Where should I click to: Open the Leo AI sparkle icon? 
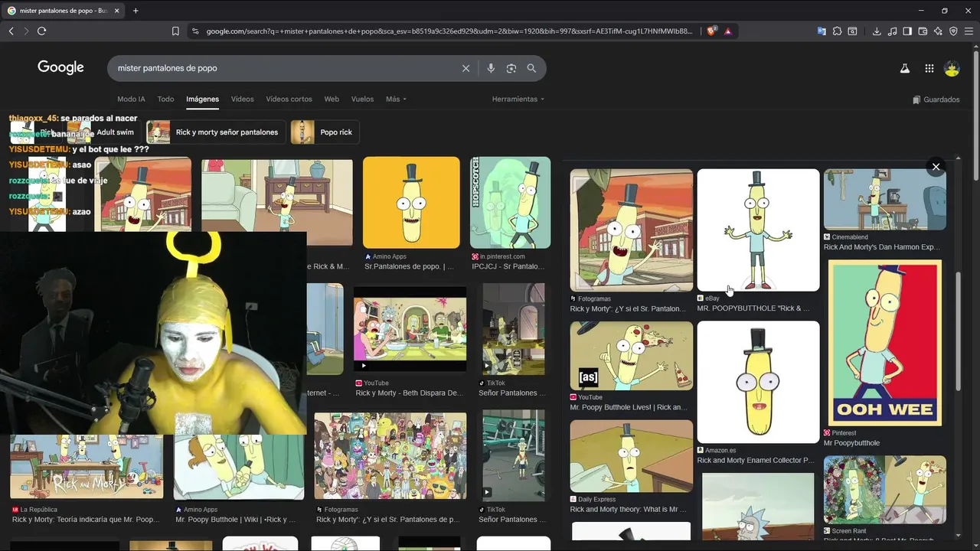click(938, 31)
